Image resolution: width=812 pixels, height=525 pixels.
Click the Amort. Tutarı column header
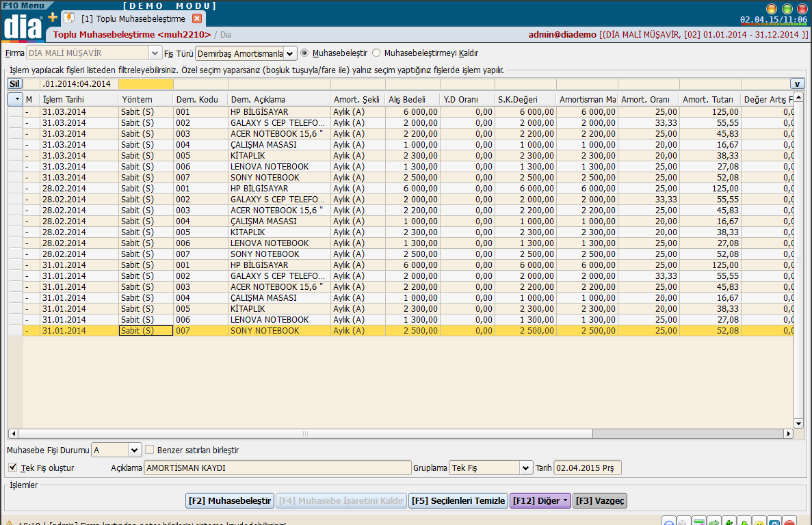[710, 99]
